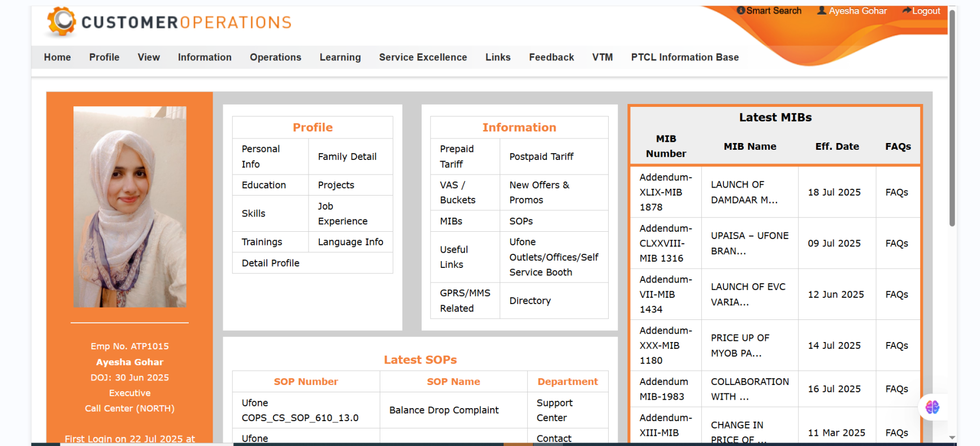Open SOPs link in Information panel
This screenshot has height=446, width=980.
tap(521, 221)
